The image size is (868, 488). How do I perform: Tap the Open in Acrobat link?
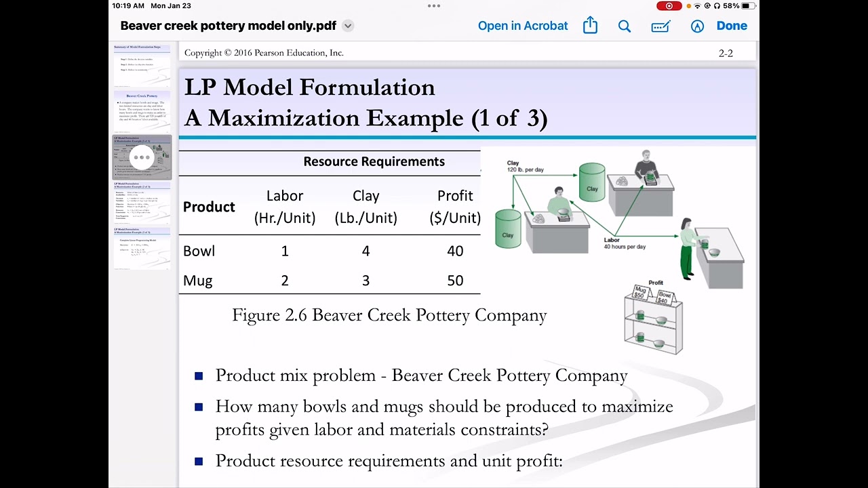(523, 26)
